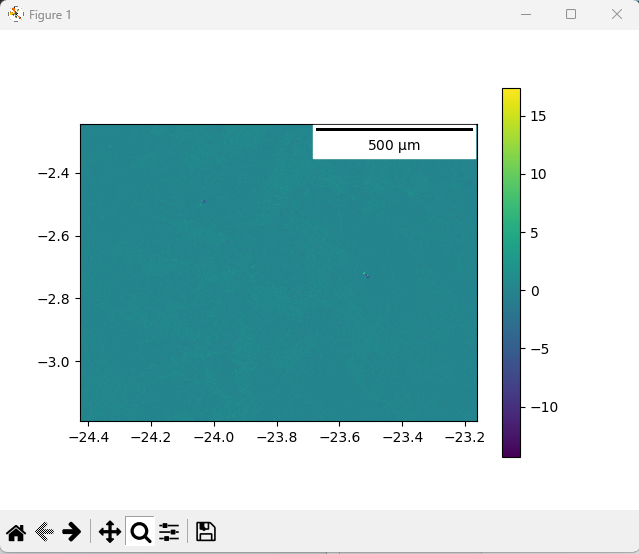Toggle the active Zoom to rectangle tool
The height and width of the screenshot is (554, 639).
click(x=140, y=532)
